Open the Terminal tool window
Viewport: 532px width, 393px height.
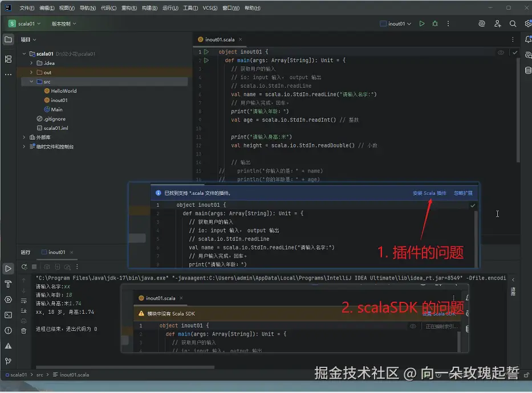coord(8,315)
